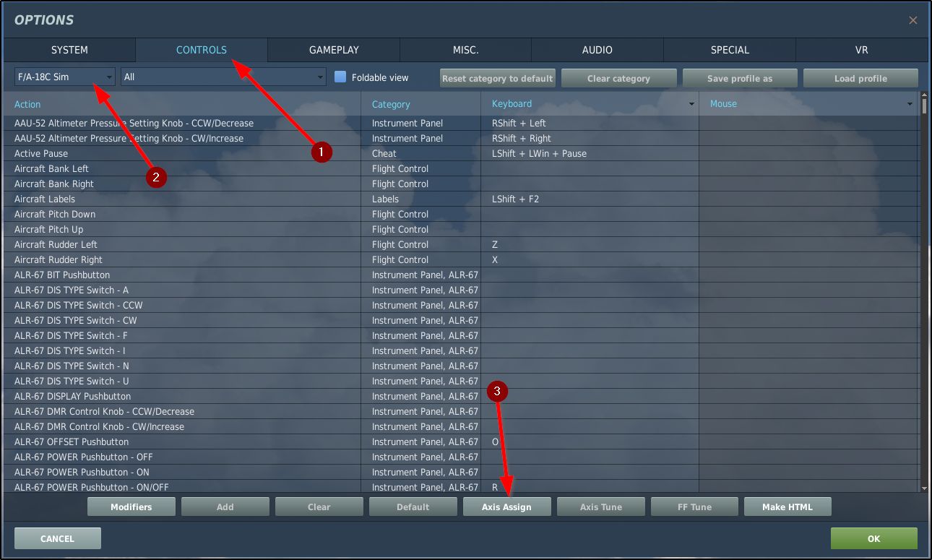Open the F/A-18C Sim aircraft dropdown
The width and height of the screenshot is (932, 560).
pyautogui.click(x=64, y=77)
